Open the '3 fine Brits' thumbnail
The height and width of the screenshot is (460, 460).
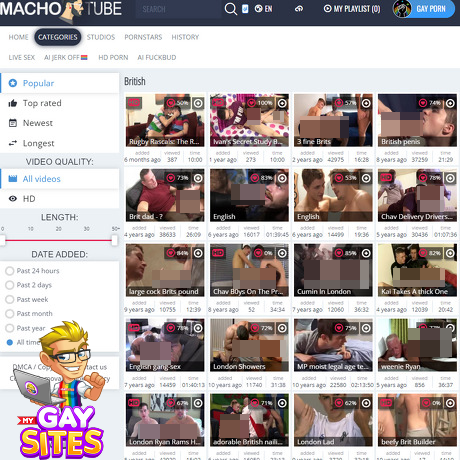coord(333,120)
